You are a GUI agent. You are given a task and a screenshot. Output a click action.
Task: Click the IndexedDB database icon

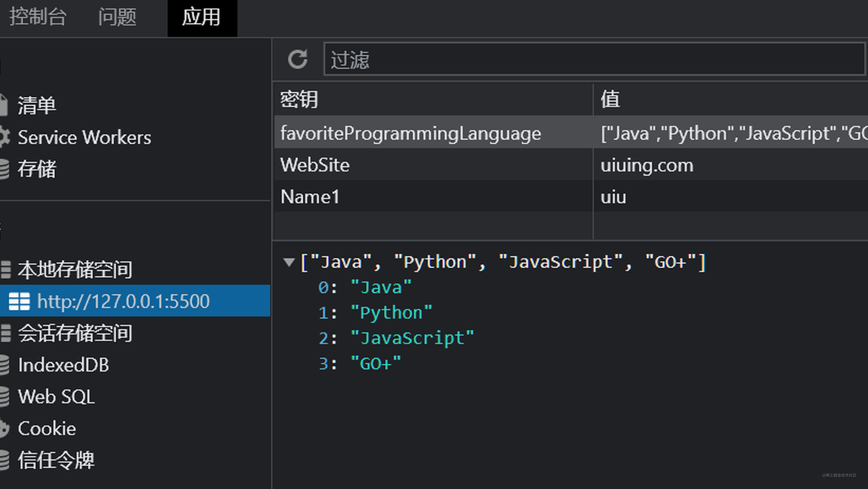4,365
